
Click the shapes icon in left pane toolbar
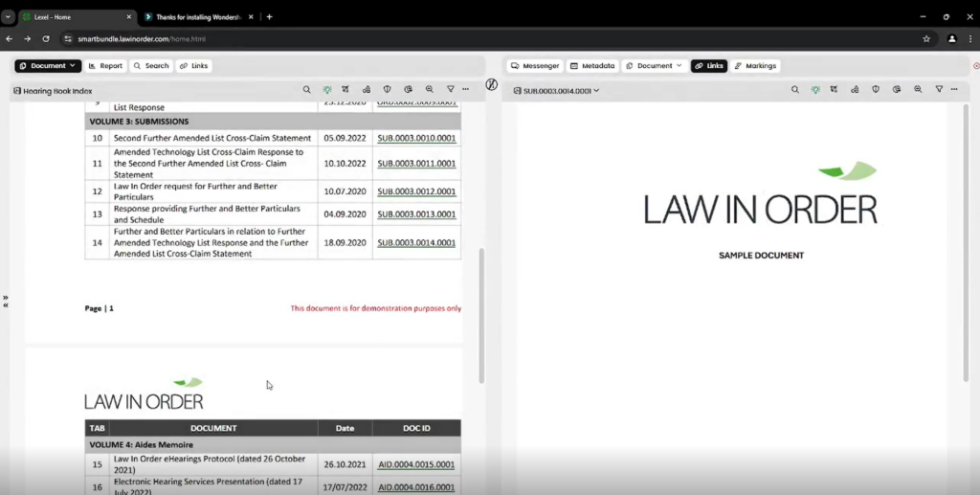pyautogui.click(x=367, y=90)
